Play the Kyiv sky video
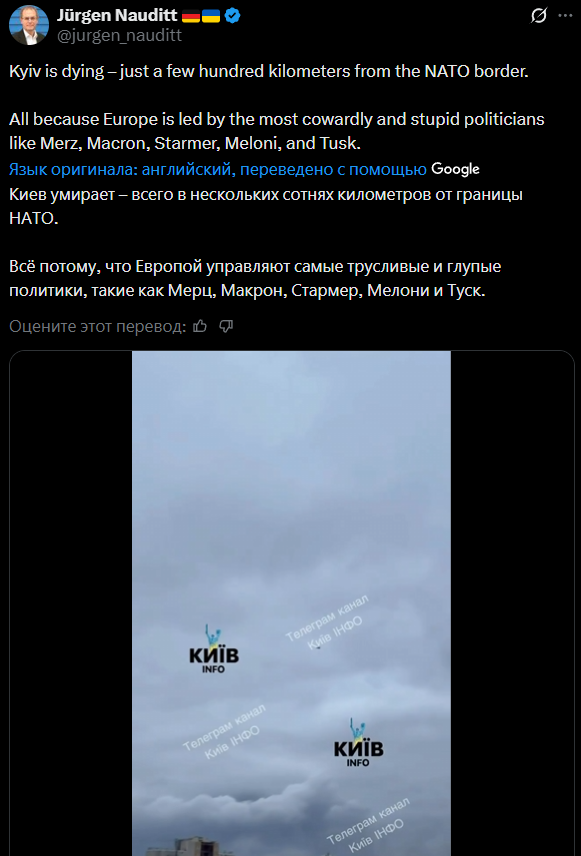This screenshot has width=581, height=856. 292,603
